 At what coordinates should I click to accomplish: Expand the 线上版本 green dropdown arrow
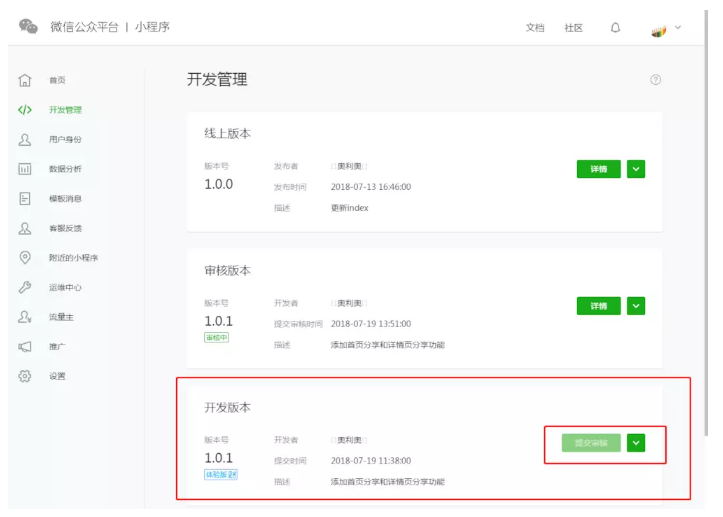[x=636, y=169]
